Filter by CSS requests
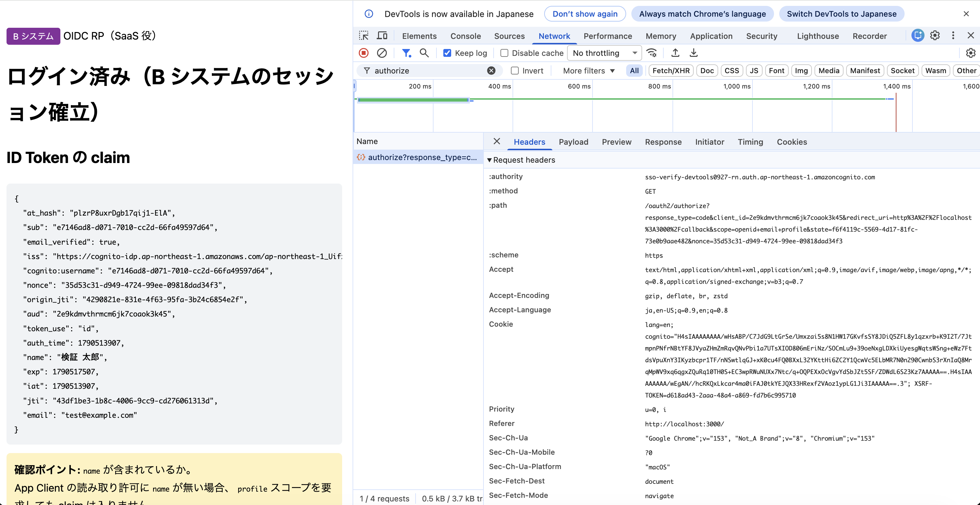This screenshot has width=980, height=505. 732,71
